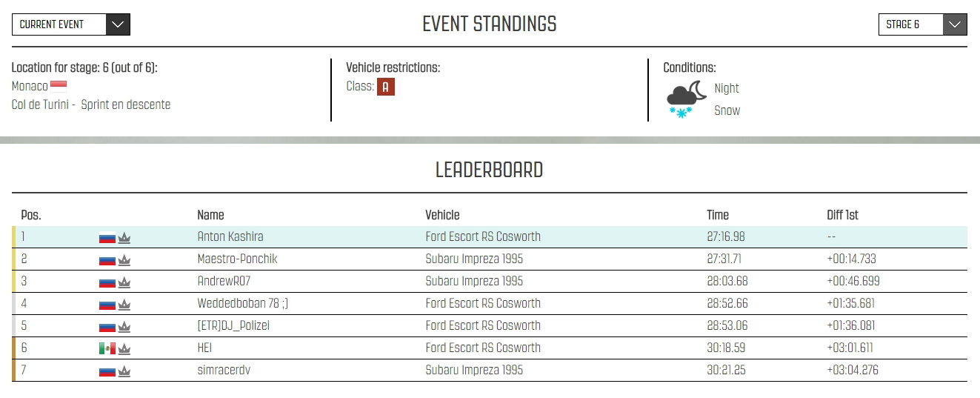Open the Current Event dropdown

[71, 24]
